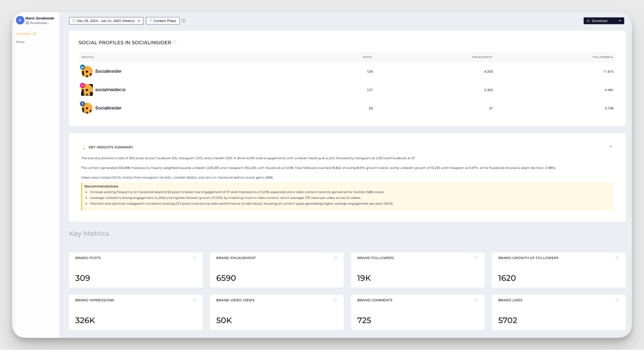The width and height of the screenshot is (644, 350).
Task: Click the info icon next to Social Profiles title
Action: 175,42
